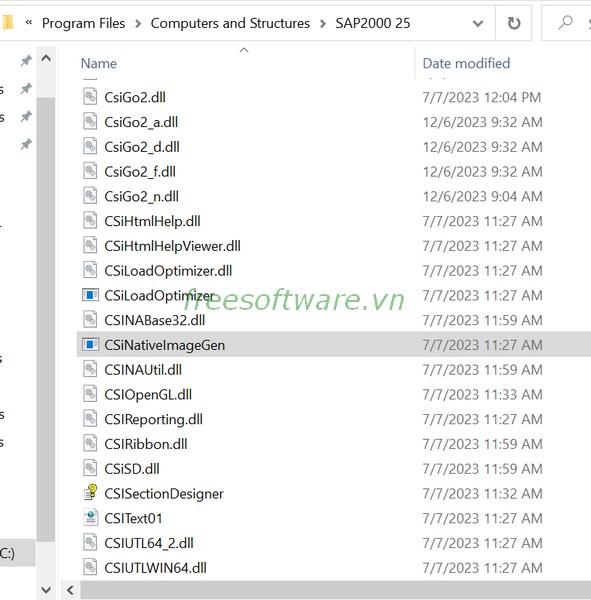Open CsiGo2.dll file icon

tap(90, 97)
